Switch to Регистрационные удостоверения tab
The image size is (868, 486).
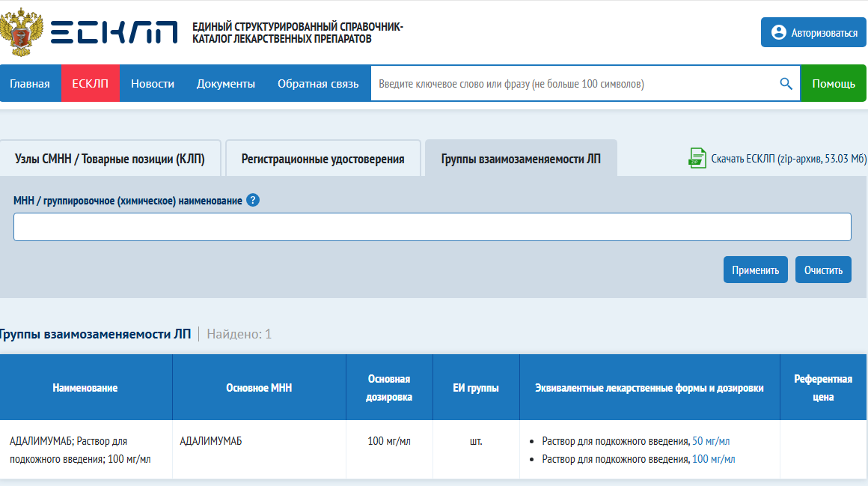pos(323,159)
